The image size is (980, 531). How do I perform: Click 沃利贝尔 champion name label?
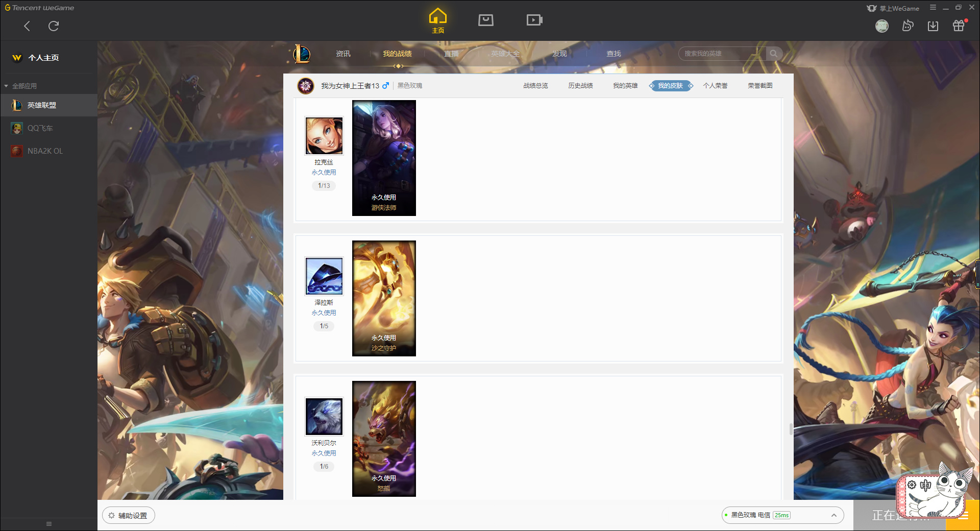[x=324, y=443]
